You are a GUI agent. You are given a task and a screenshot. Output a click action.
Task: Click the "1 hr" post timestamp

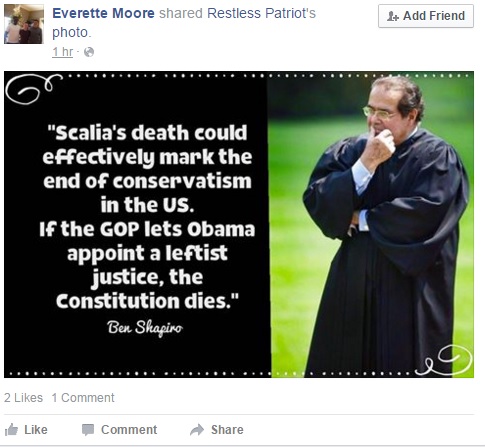point(63,52)
